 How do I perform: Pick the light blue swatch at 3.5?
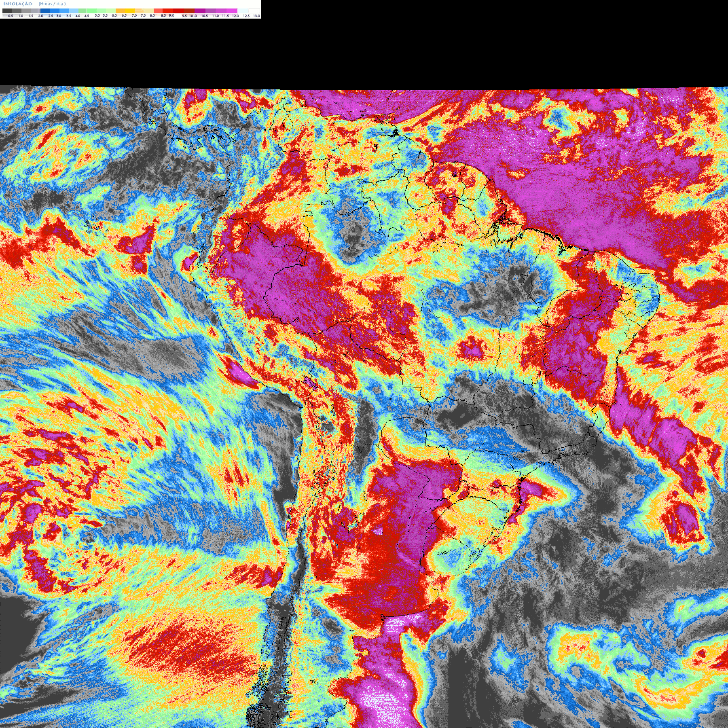pos(74,11)
